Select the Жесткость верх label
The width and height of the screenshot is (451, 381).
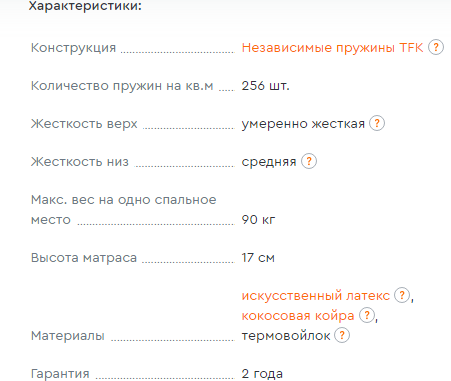[x=84, y=124]
